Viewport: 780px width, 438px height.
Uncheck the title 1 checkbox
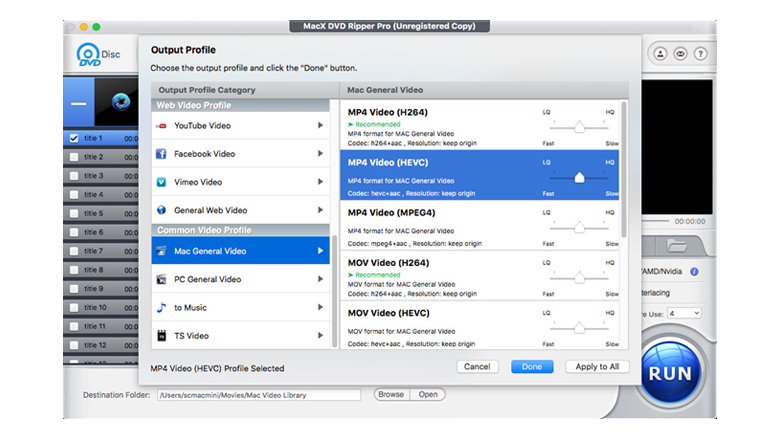[74, 138]
